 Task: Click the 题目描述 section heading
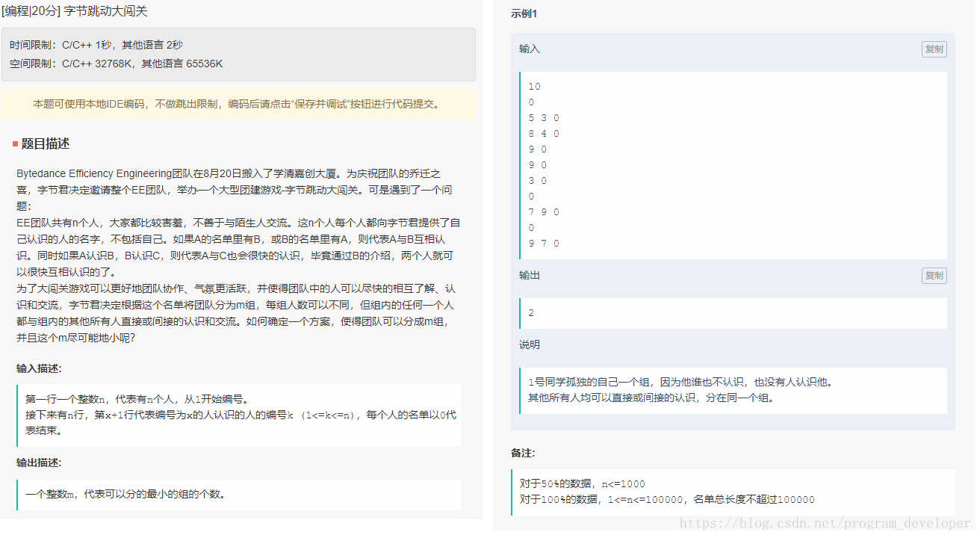coord(45,143)
